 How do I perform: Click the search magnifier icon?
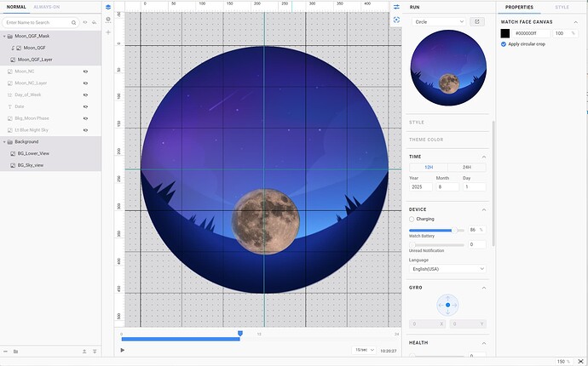tap(74, 23)
